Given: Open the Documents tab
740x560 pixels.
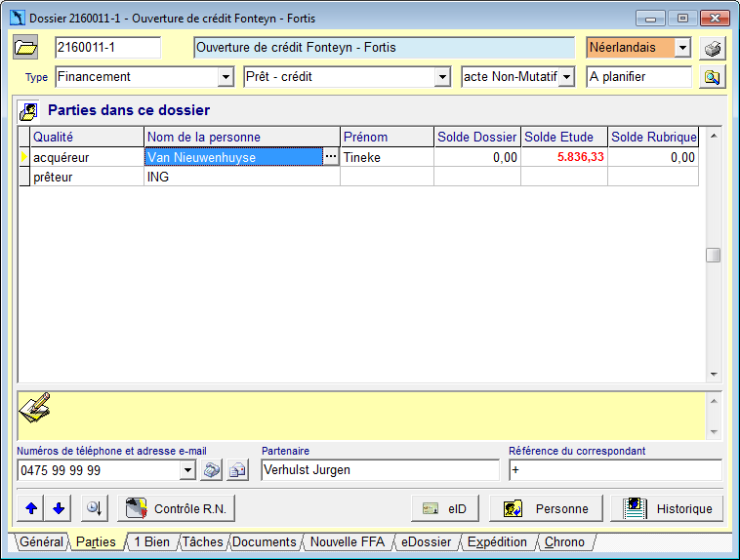Looking at the screenshot, I should (265, 541).
